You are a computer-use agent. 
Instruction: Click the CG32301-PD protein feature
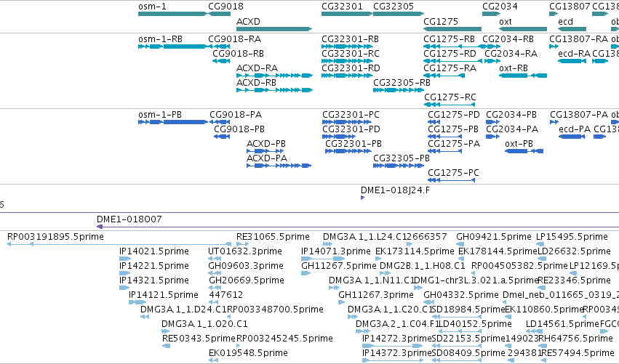(x=339, y=137)
